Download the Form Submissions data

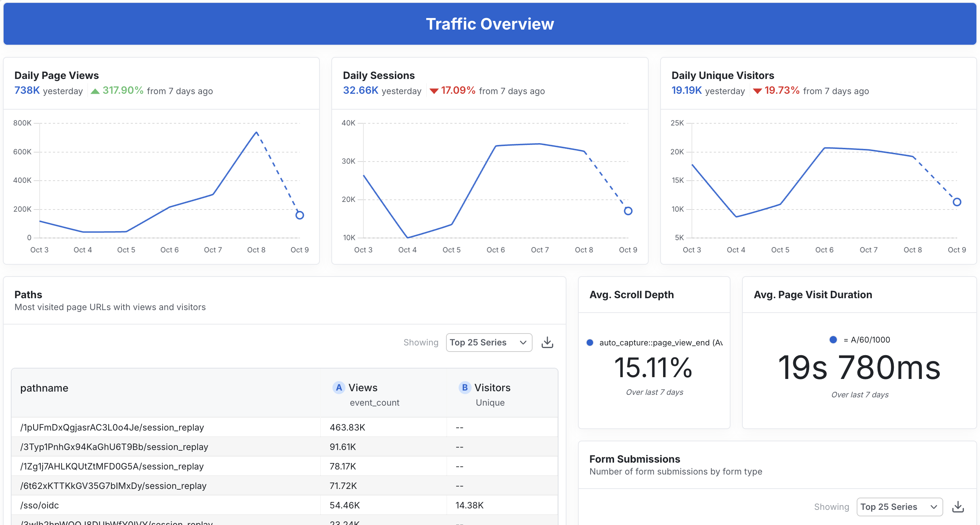click(958, 506)
